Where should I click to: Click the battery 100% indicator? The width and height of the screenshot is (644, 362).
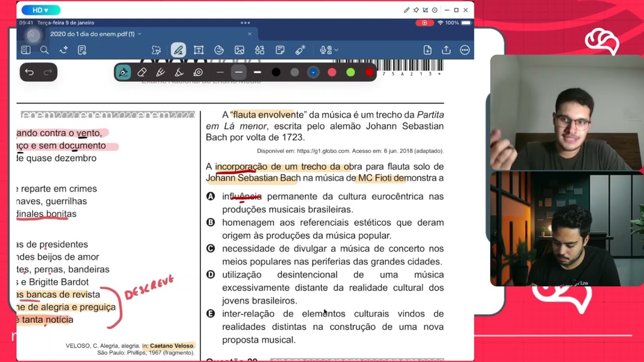[x=458, y=23]
